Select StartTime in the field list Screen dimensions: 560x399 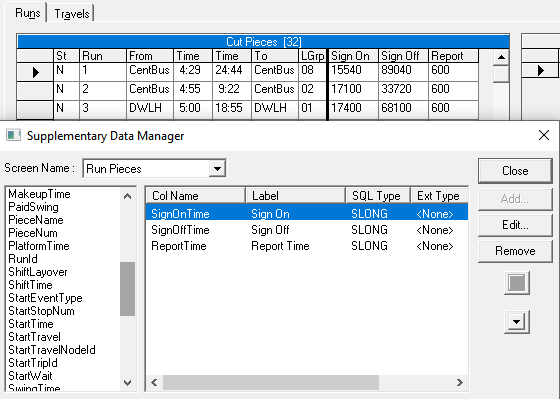pos(31,324)
